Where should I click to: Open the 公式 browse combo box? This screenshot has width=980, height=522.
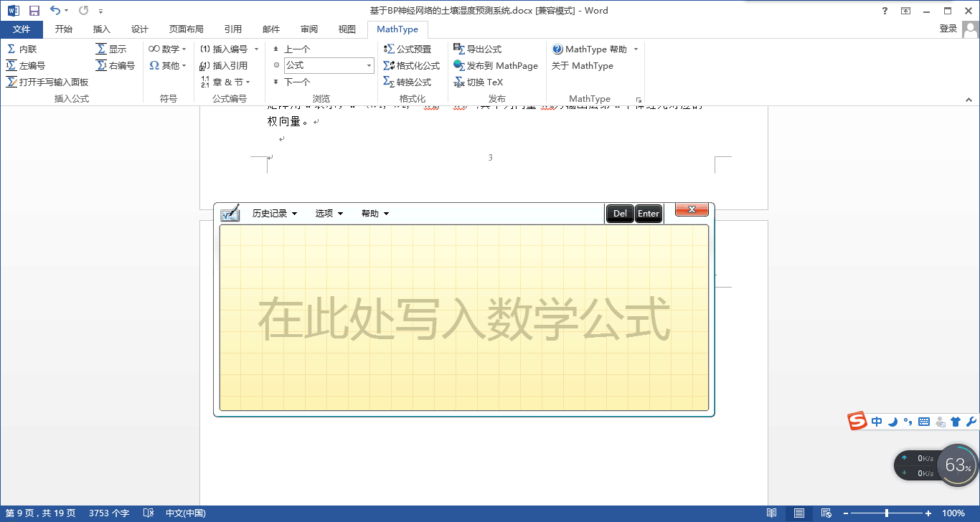tap(329, 65)
